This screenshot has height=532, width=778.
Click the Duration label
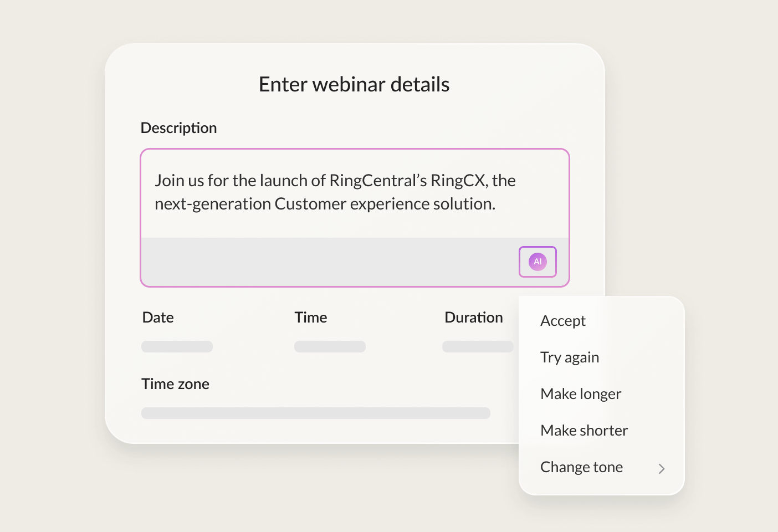tap(473, 318)
